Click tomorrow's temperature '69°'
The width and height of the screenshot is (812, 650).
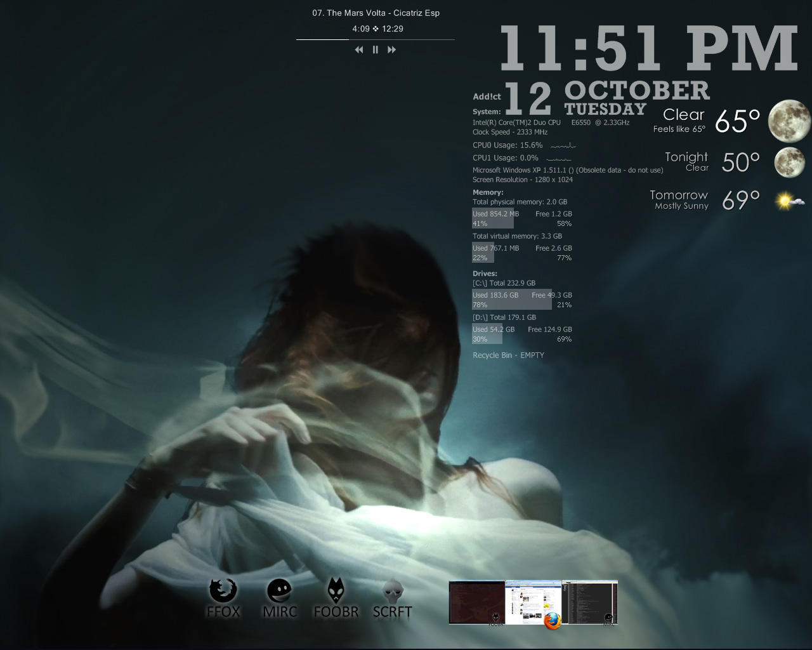(741, 201)
